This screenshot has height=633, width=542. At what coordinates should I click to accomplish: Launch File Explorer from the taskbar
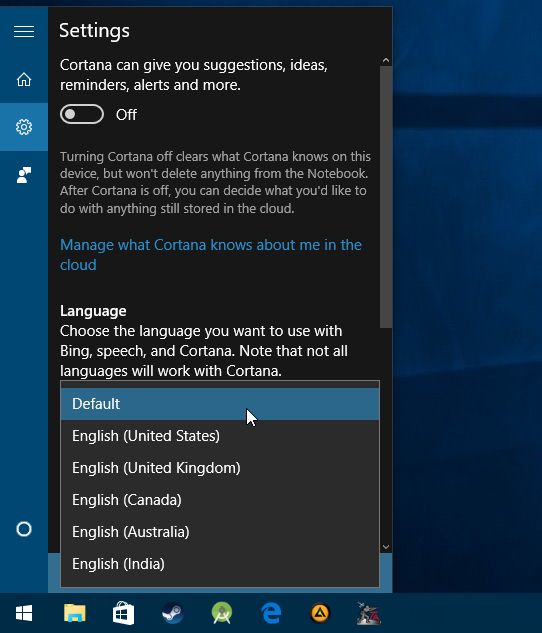click(75, 613)
